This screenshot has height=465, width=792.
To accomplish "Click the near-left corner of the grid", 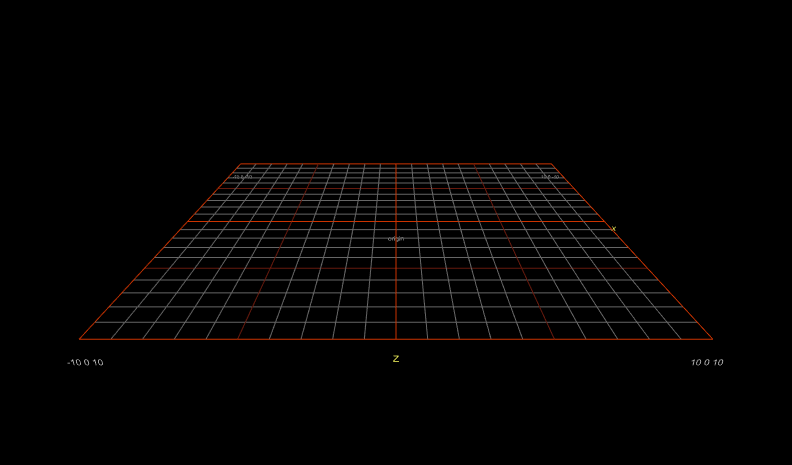I will [80, 339].
